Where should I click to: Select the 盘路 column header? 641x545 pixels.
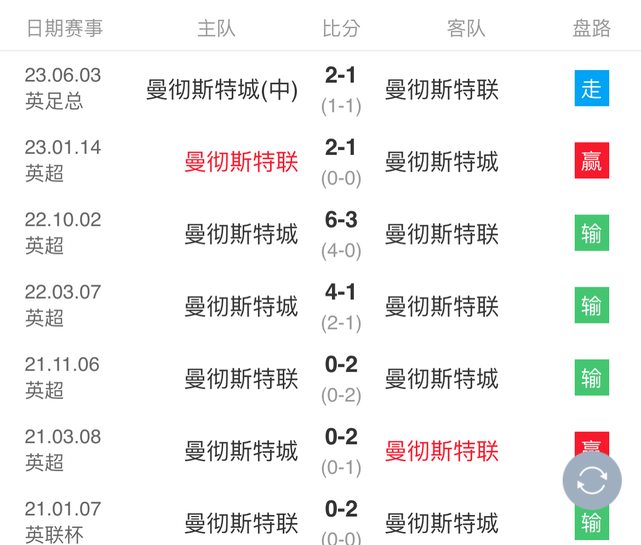point(591,28)
